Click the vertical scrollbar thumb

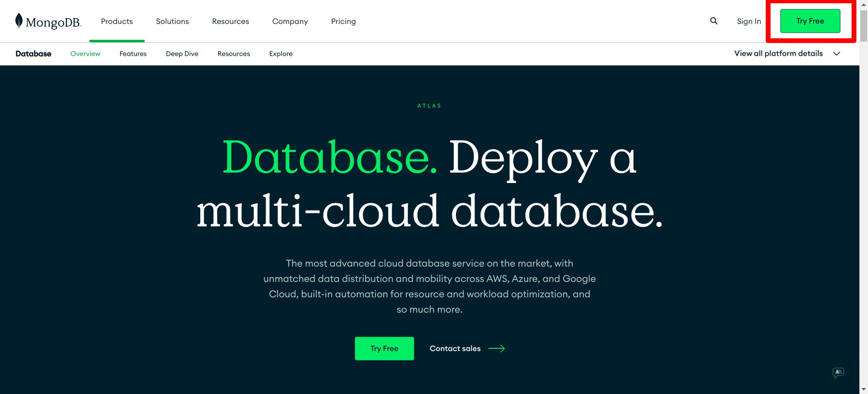coord(863,26)
